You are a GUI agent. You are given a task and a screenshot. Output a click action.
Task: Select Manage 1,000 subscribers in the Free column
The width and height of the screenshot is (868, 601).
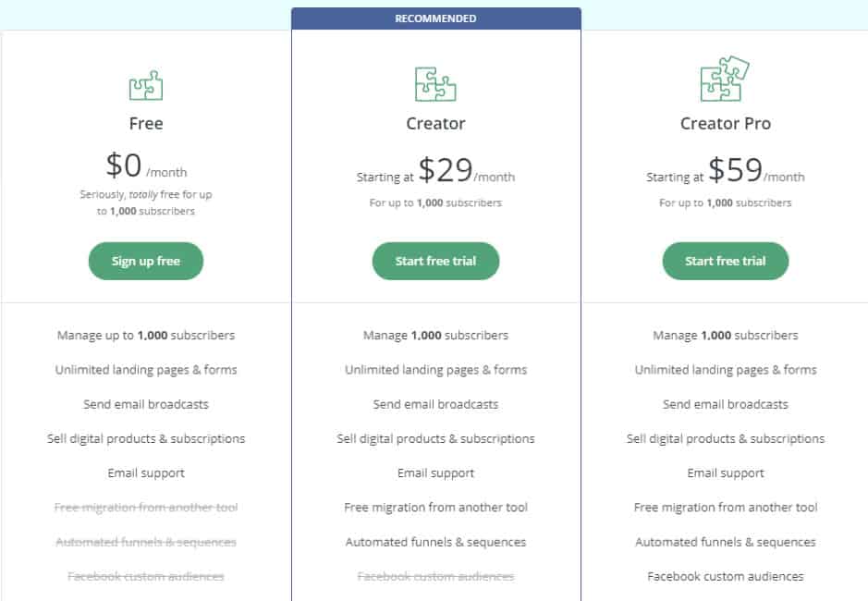click(x=145, y=335)
